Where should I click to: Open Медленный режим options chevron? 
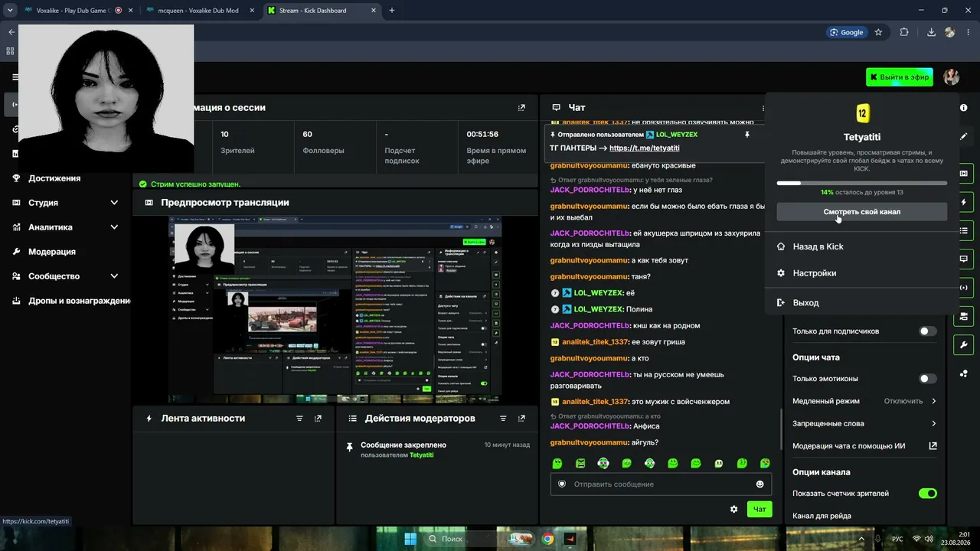pos(934,401)
